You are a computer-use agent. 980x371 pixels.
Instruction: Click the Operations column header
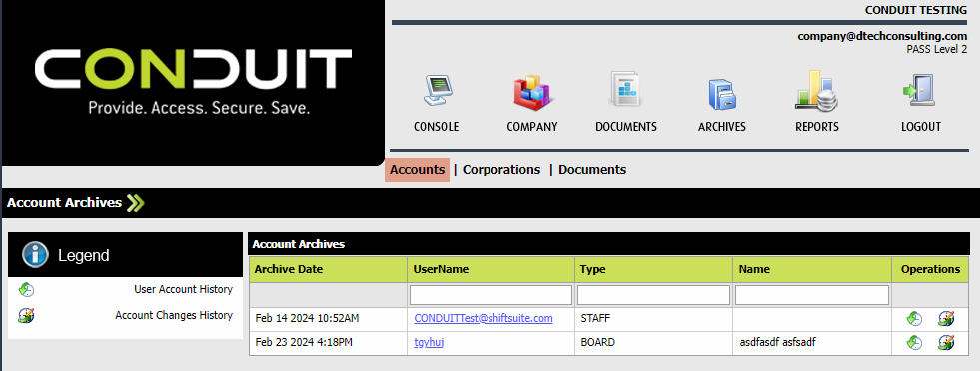click(930, 269)
